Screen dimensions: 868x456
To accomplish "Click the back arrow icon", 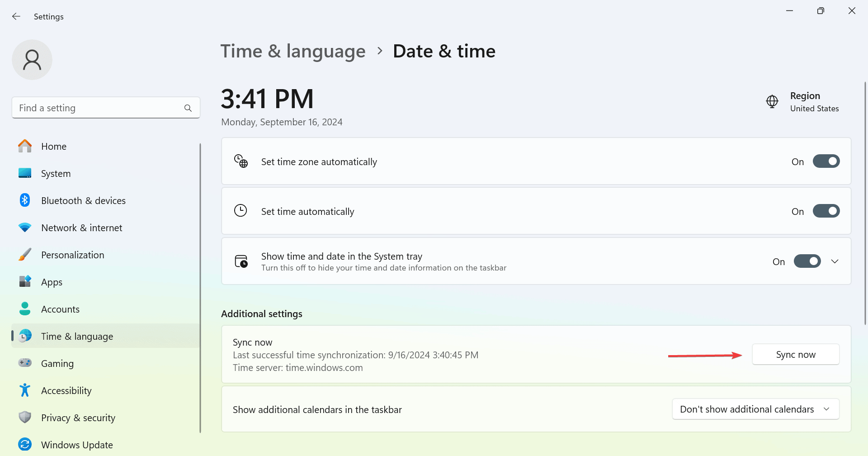I will click(x=16, y=17).
